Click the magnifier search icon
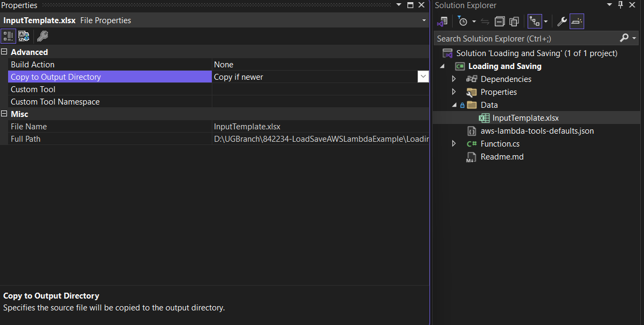This screenshot has width=644, height=325. point(624,38)
